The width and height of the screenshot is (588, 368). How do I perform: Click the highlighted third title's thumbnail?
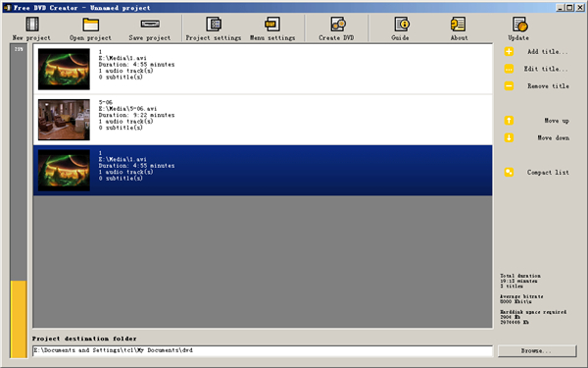[64, 170]
